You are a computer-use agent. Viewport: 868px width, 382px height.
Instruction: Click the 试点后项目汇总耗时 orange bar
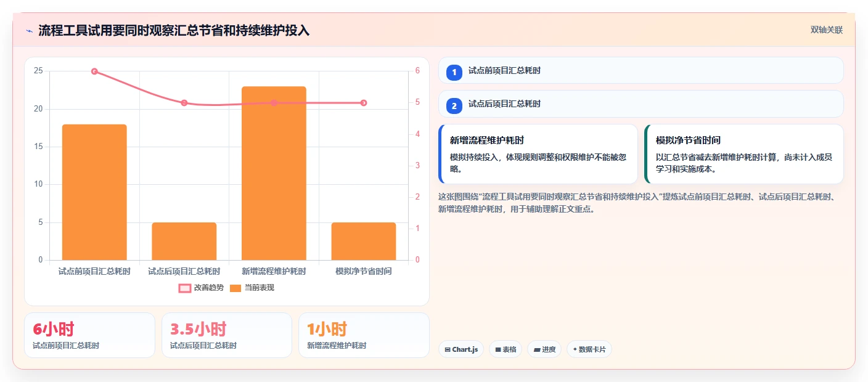click(184, 241)
